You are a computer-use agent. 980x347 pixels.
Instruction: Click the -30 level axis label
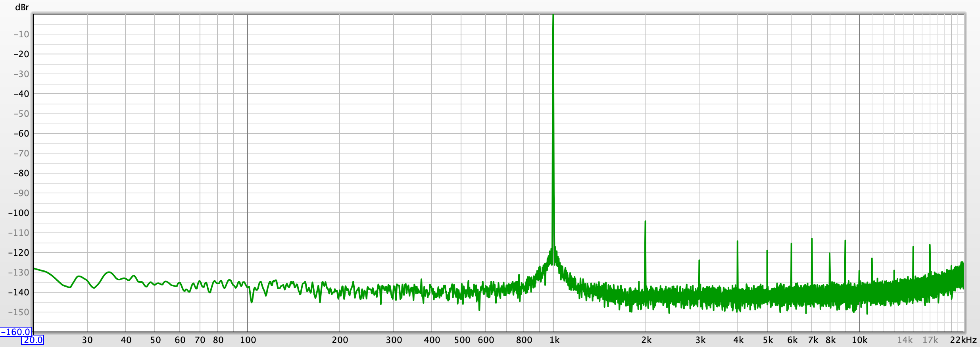click(21, 74)
